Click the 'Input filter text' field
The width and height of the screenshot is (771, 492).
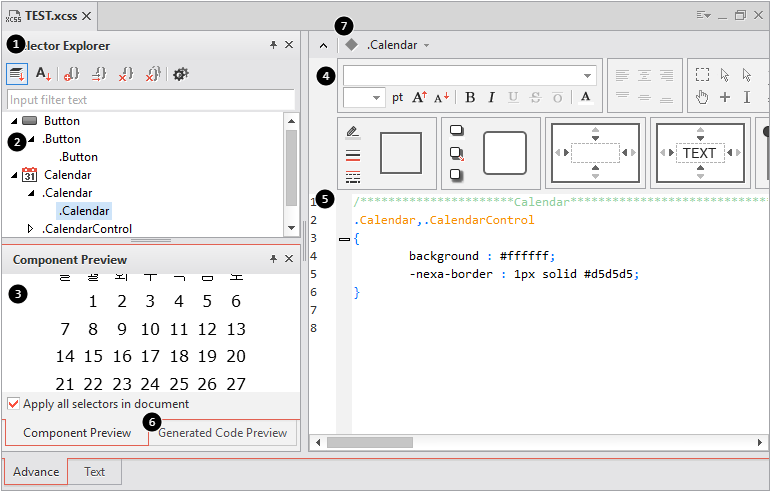[x=150, y=100]
